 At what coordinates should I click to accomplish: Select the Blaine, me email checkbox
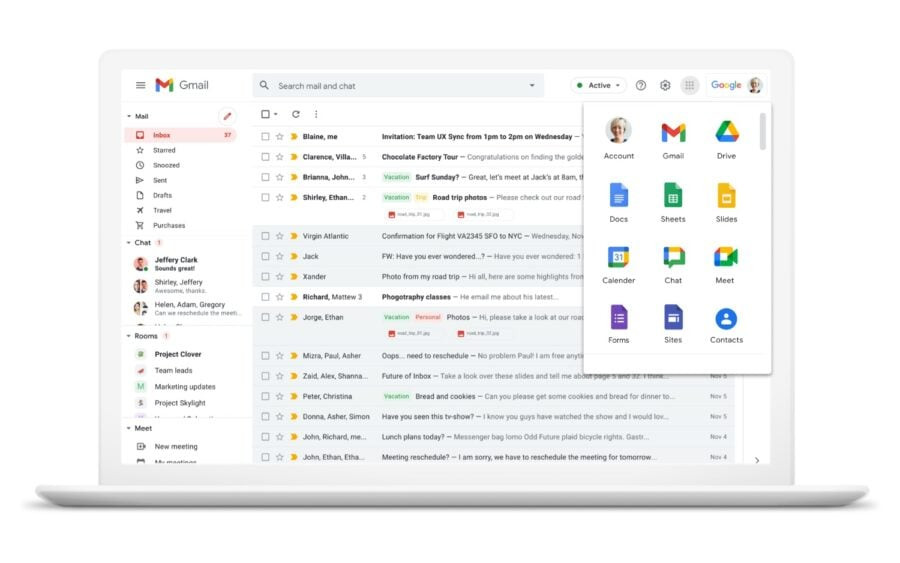pos(265,137)
